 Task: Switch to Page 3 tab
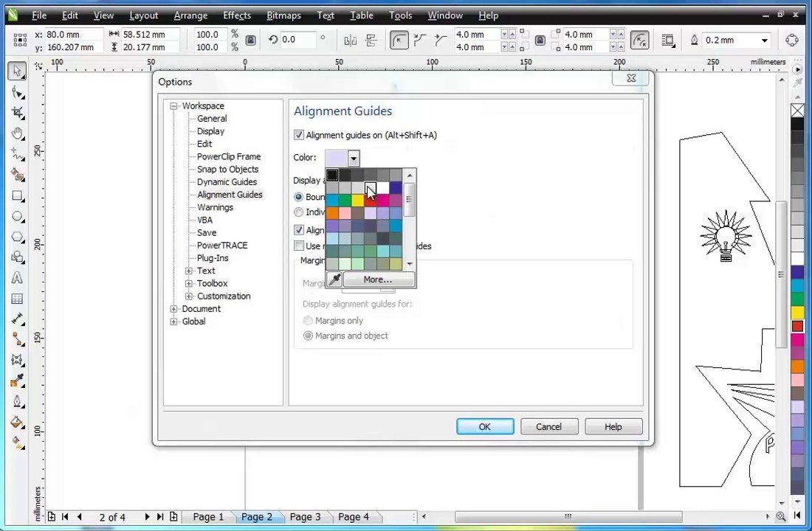click(x=305, y=516)
